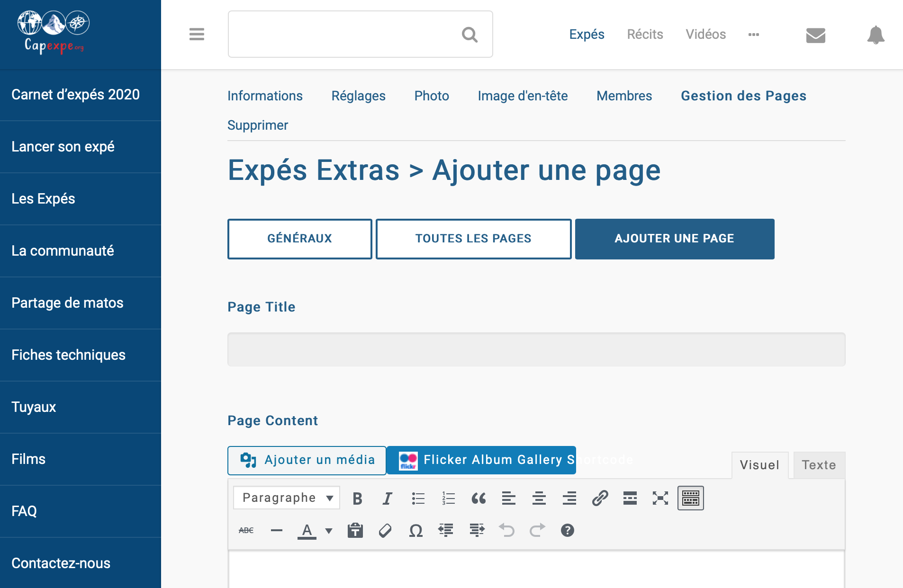Open the Photo tab
The image size is (903, 588).
click(432, 96)
